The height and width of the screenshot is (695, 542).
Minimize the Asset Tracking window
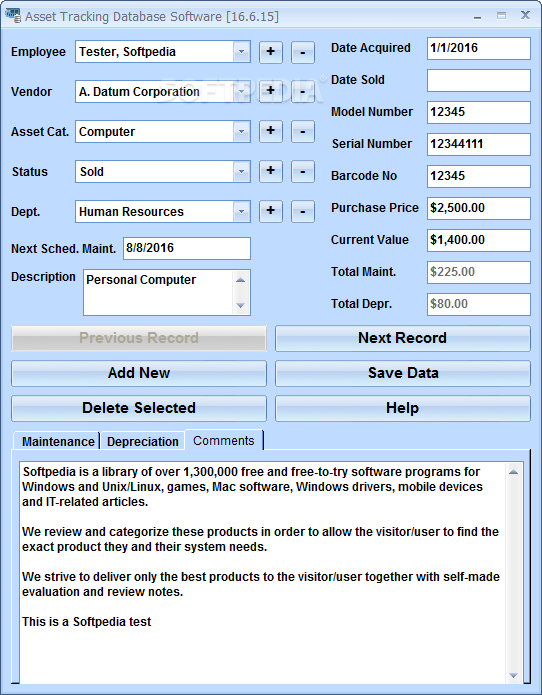(x=477, y=16)
